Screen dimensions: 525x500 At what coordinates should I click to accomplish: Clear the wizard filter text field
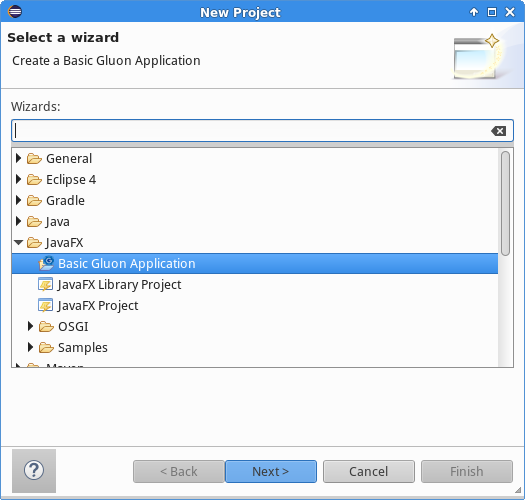[x=499, y=131]
